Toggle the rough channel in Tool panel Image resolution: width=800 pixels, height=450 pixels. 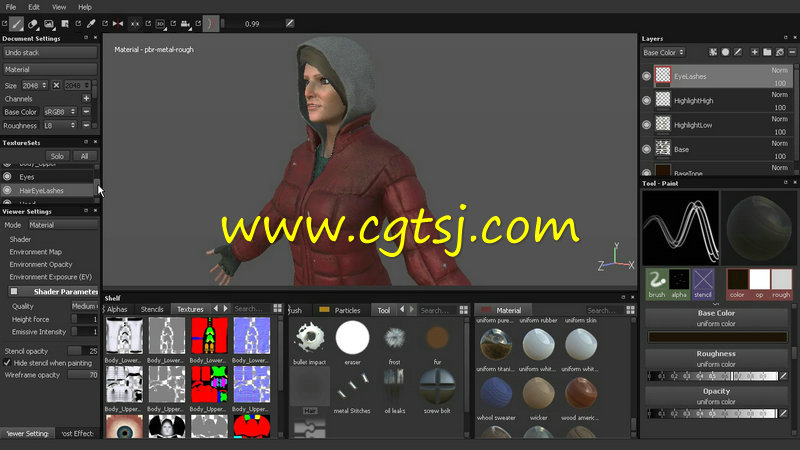click(781, 283)
